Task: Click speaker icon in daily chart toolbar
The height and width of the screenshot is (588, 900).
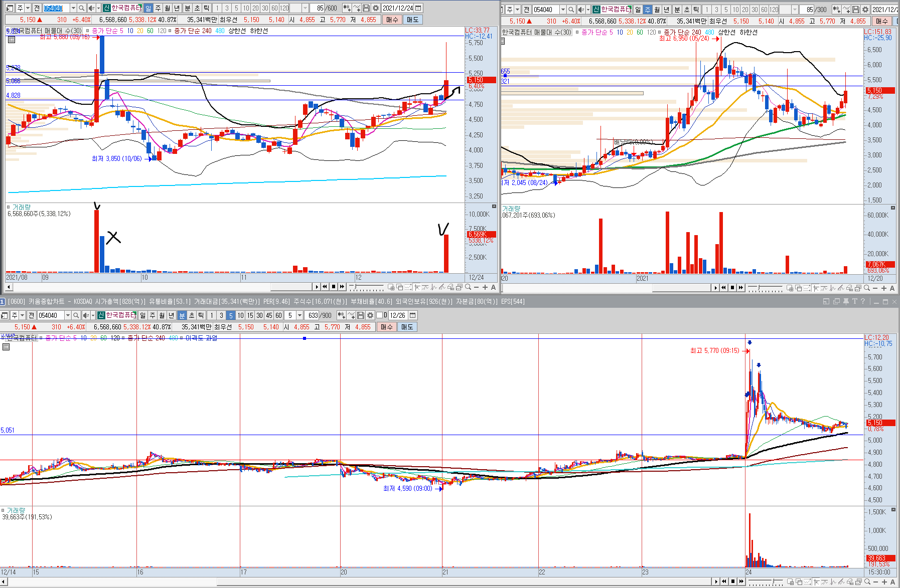Action: click(x=91, y=8)
